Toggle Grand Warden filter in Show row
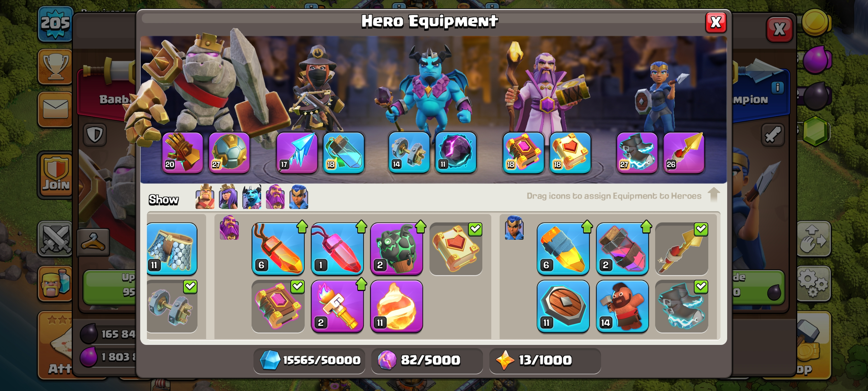868x391 pixels. click(x=275, y=197)
